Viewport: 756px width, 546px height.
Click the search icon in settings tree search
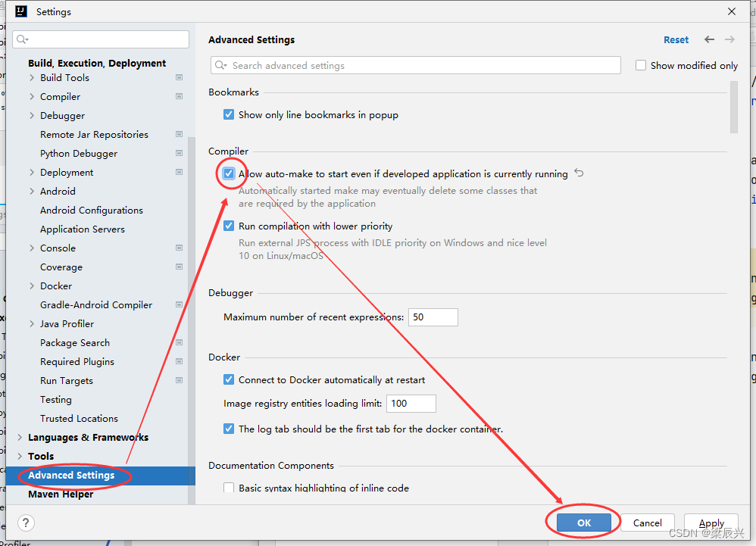pos(23,39)
